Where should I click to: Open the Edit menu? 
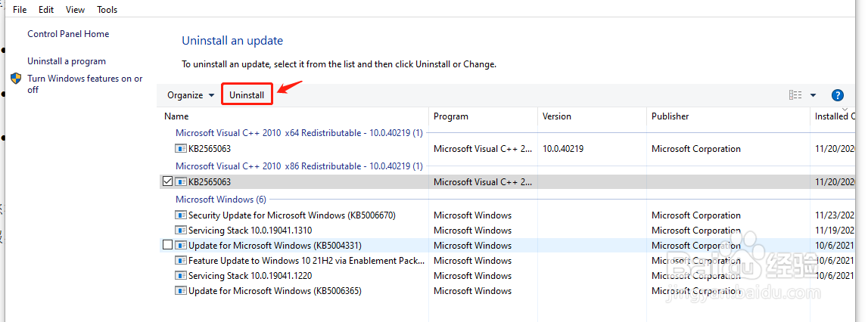tap(46, 9)
